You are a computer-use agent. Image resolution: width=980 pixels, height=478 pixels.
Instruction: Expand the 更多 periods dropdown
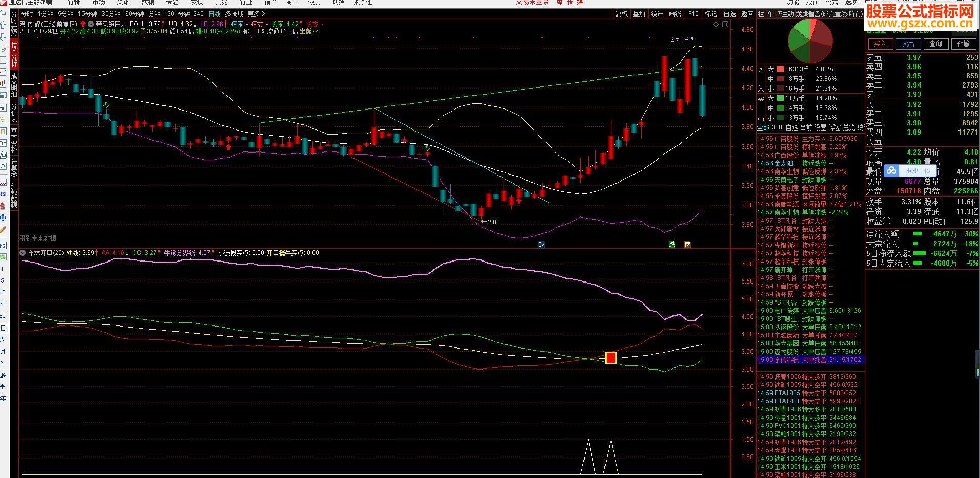click(257, 14)
